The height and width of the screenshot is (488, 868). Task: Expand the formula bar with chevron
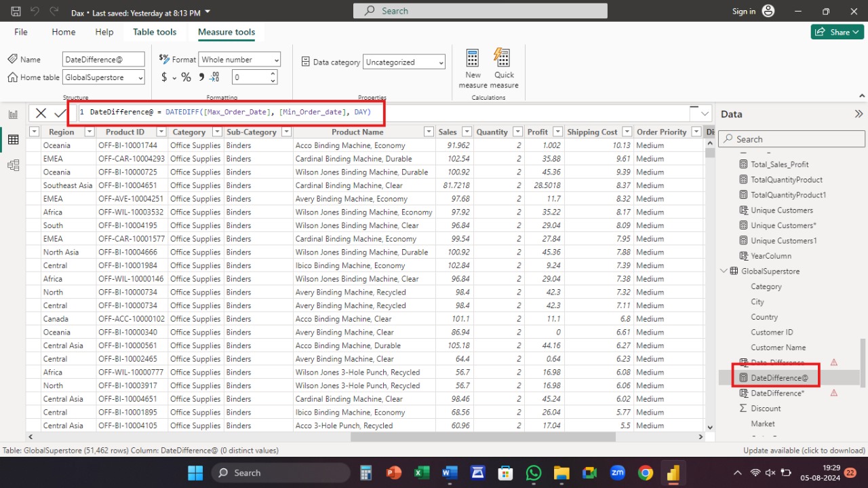click(705, 113)
